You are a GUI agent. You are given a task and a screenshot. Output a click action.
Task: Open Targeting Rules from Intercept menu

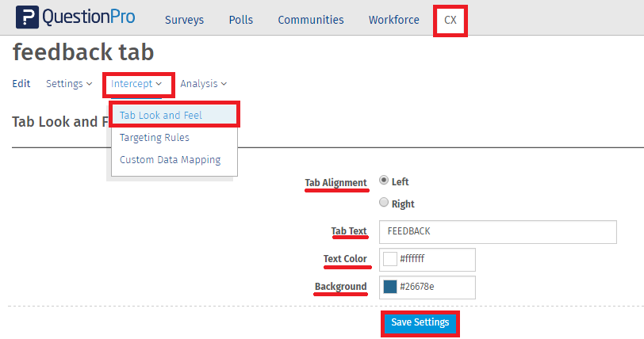point(155,138)
